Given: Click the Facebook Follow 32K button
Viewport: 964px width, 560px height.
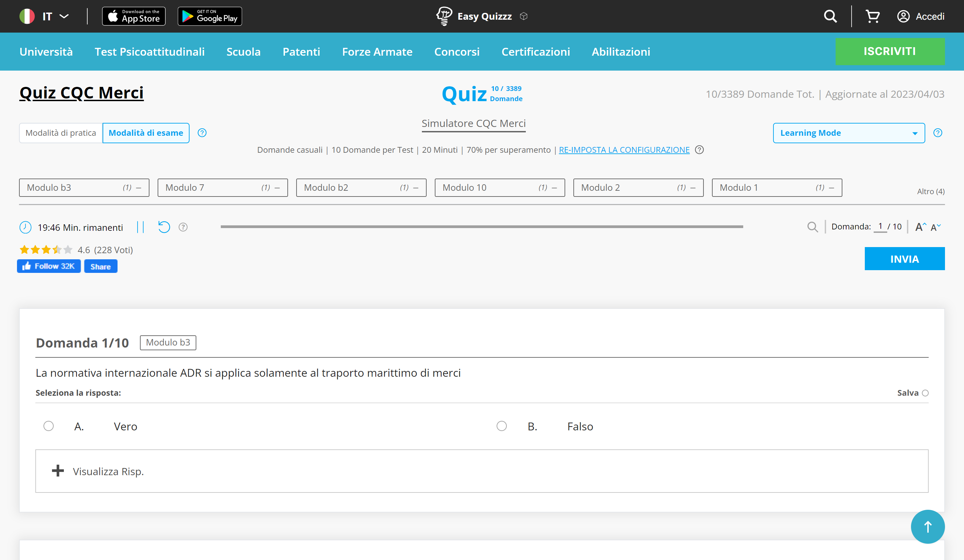Looking at the screenshot, I should (49, 266).
